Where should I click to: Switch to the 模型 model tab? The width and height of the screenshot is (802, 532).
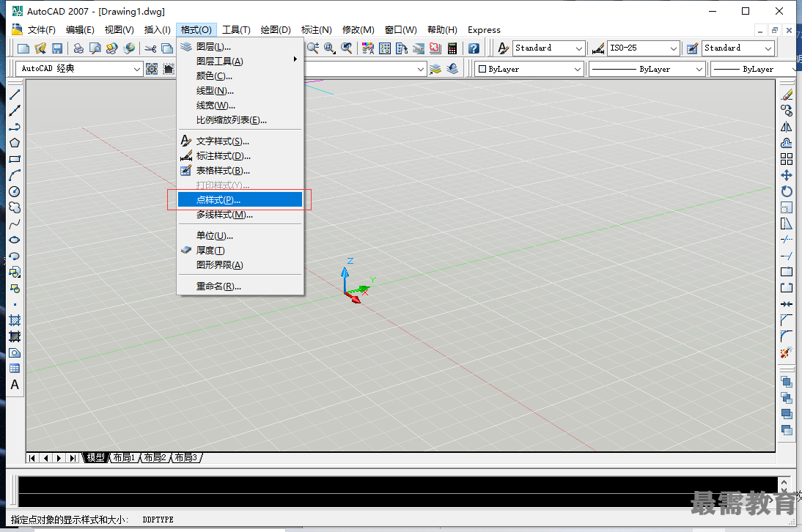click(x=95, y=457)
